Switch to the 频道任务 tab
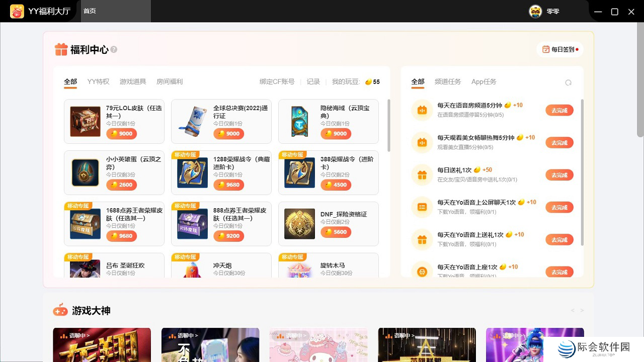Screen dimensions: 644x362 click(447, 81)
